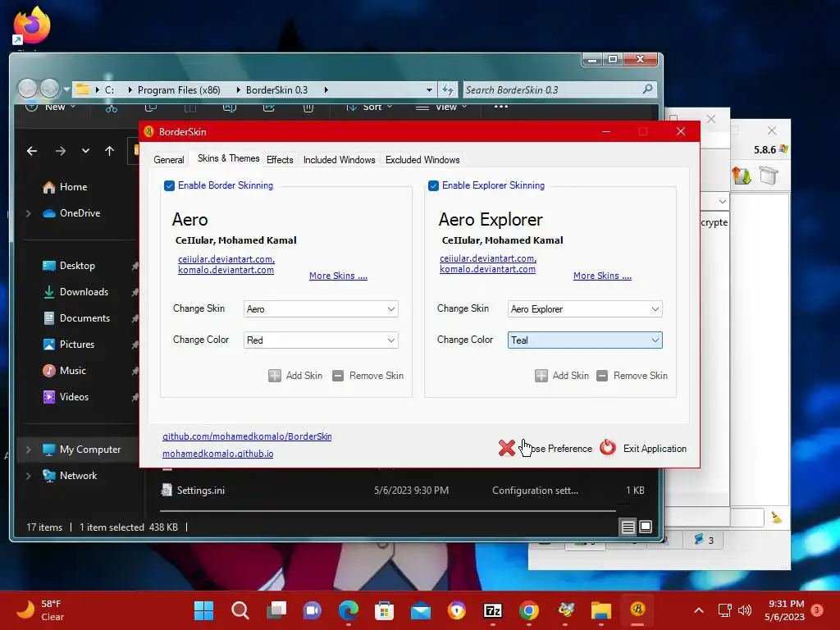Open taskbar Search
This screenshot has height=630, width=840.
(240, 610)
